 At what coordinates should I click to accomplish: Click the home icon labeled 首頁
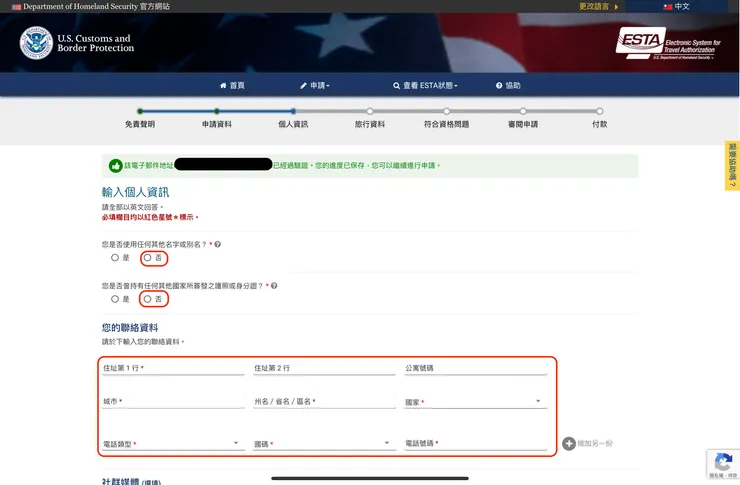(223, 85)
